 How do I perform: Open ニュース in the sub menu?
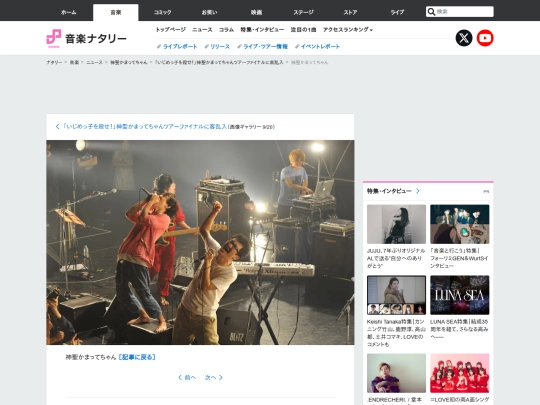pos(202,30)
